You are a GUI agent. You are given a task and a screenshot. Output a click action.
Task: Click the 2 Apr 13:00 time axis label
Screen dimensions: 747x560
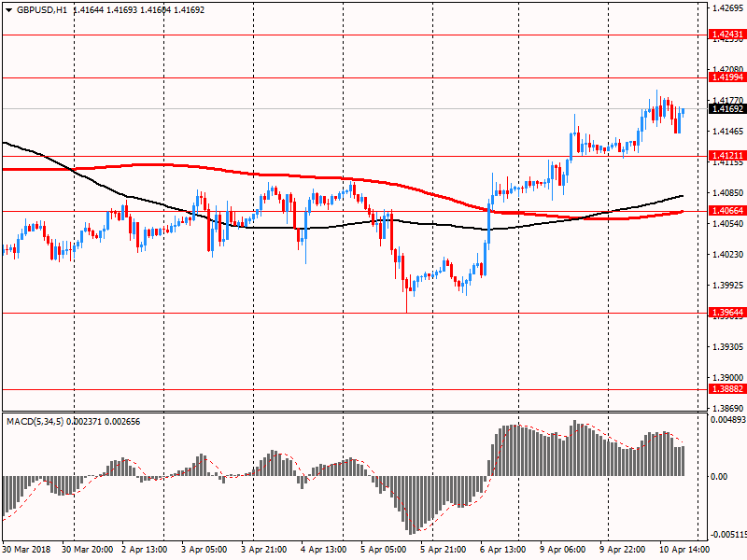pos(145,550)
